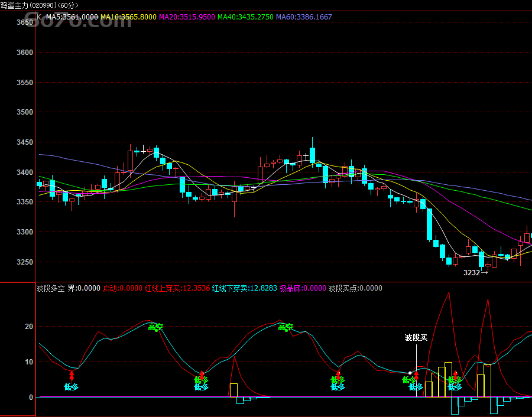This screenshot has height=417, width=532.
Task: Click the 3500 price axis label
Action: pyautogui.click(x=25, y=112)
